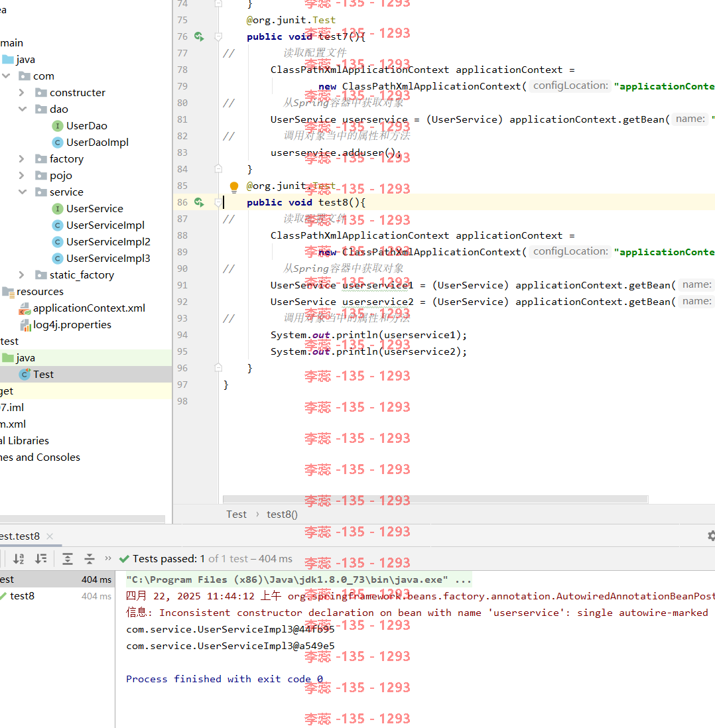Click the project tree horizontal scrollbar
715x728 pixels.
pos(82,519)
